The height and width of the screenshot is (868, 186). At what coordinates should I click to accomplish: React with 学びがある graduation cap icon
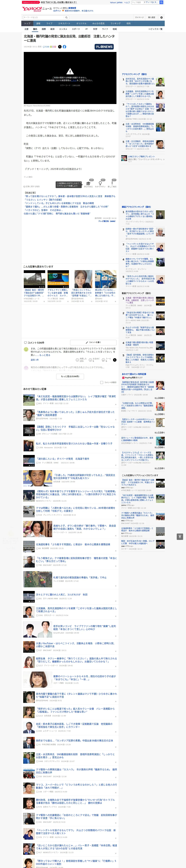click(x=89, y=184)
